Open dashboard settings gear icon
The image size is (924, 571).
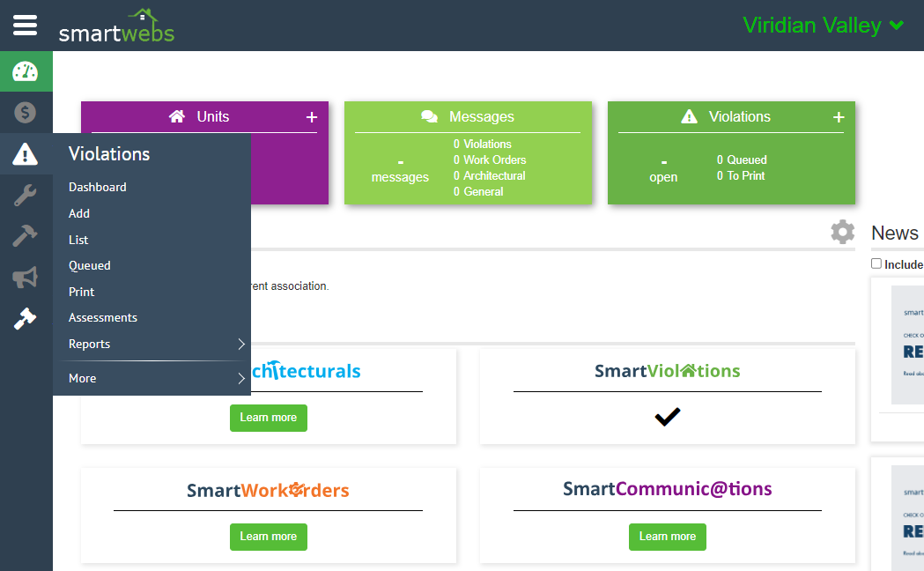[843, 232]
